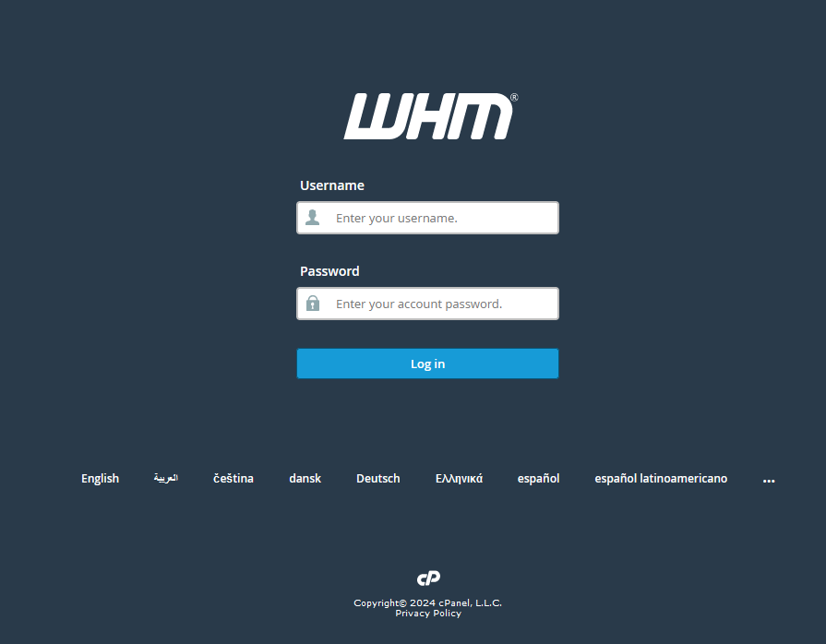Select español latinoamericano language
This screenshot has height=644, width=826.
tap(661, 478)
